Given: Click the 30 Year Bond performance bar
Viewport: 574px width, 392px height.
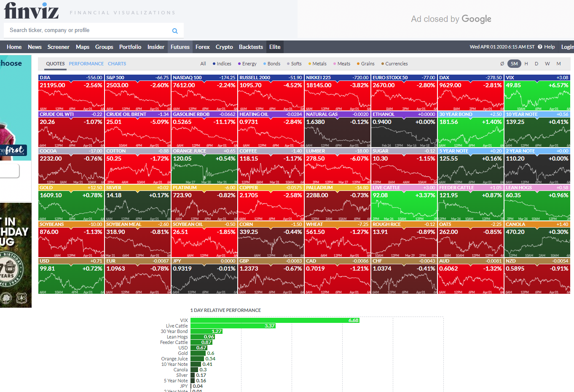Looking at the screenshot, I should click(207, 331).
